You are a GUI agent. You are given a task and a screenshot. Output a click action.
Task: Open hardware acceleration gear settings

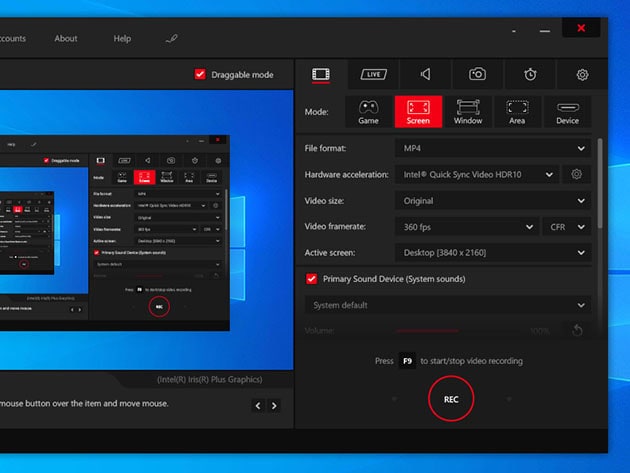tap(577, 174)
